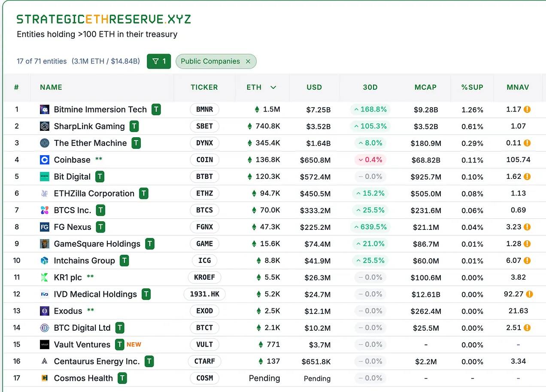This screenshot has height=392, width=546.
Task: Open the 1931.HK ticker badge
Action: (204, 294)
